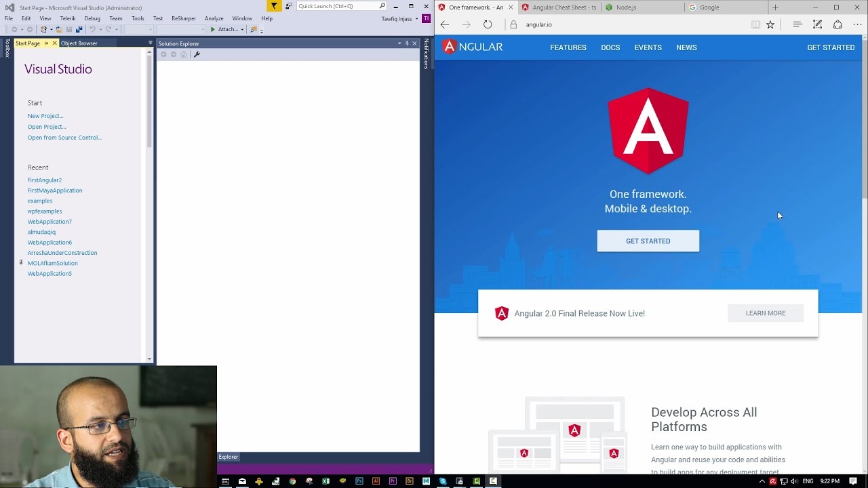Open a new tab with the plus icon
The image size is (868, 488).
(x=775, y=7)
